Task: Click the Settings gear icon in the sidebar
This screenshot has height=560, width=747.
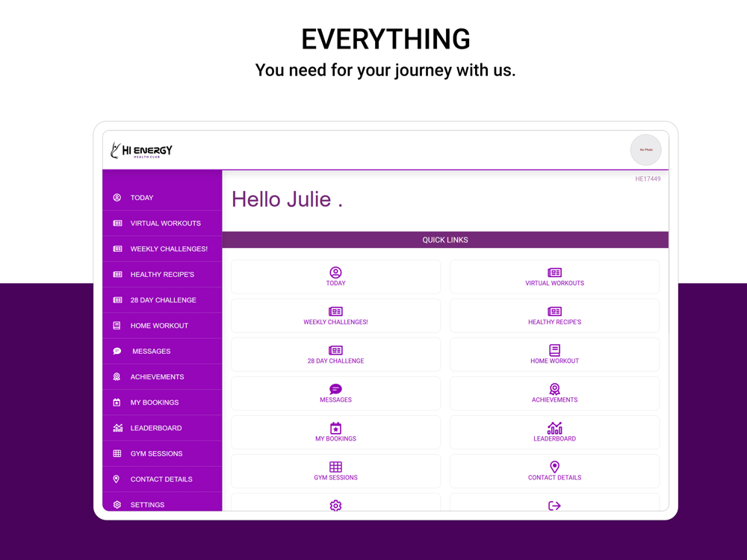Action: coord(117,505)
